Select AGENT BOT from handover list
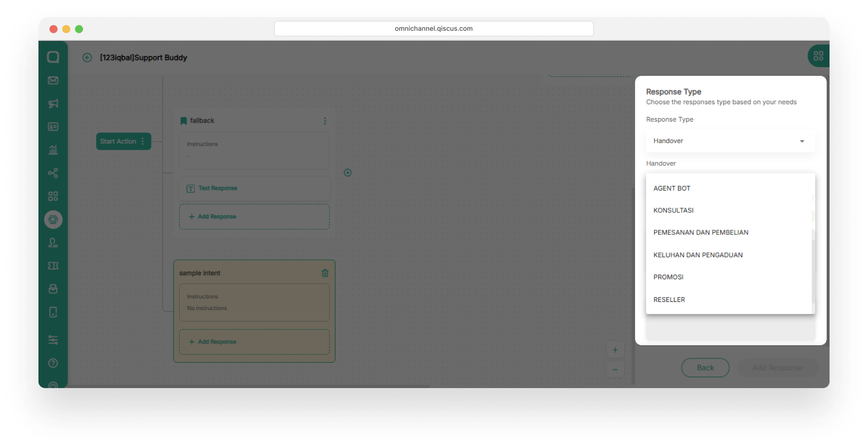 point(730,189)
